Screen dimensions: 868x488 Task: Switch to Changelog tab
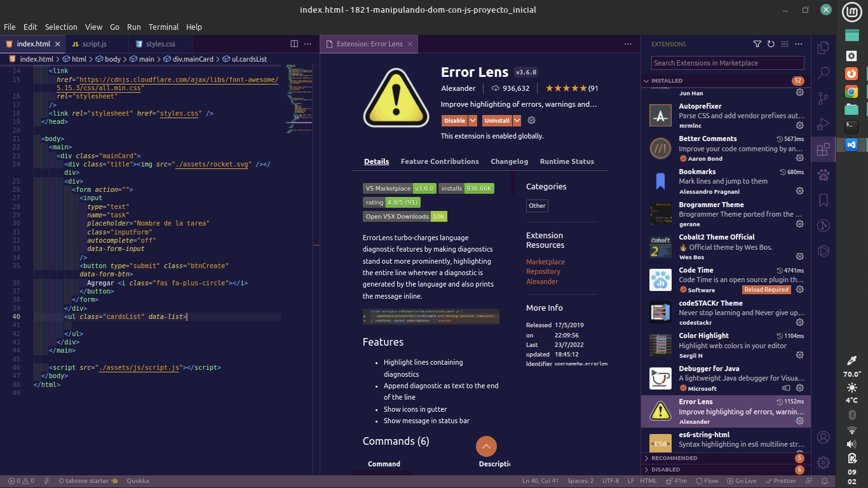pyautogui.click(x=510, y=161)
